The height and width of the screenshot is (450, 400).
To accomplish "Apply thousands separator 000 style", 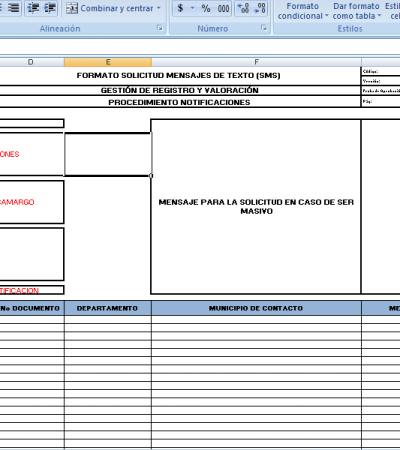I will 223,8.
